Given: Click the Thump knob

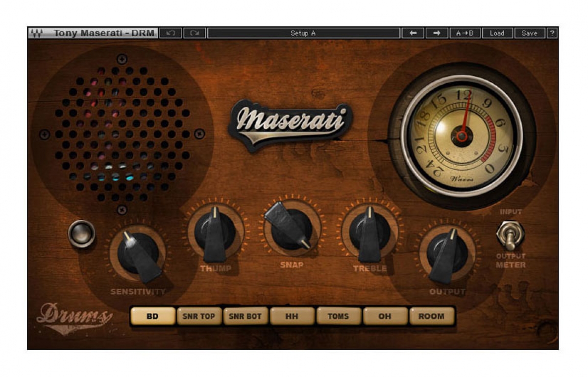Looking at the screenshot, I should point(215,232).
